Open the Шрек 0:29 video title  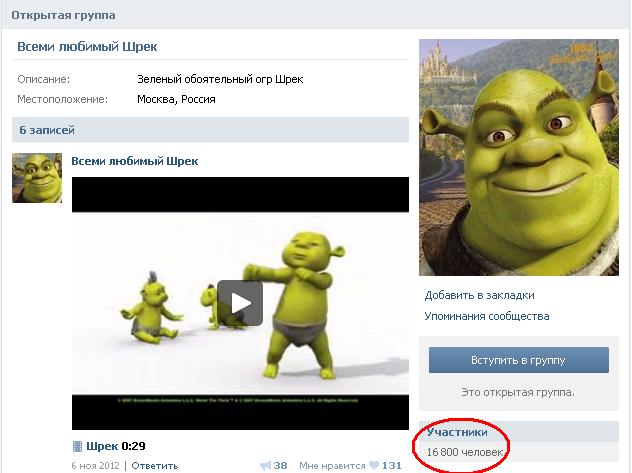click(x=116, y=446)
